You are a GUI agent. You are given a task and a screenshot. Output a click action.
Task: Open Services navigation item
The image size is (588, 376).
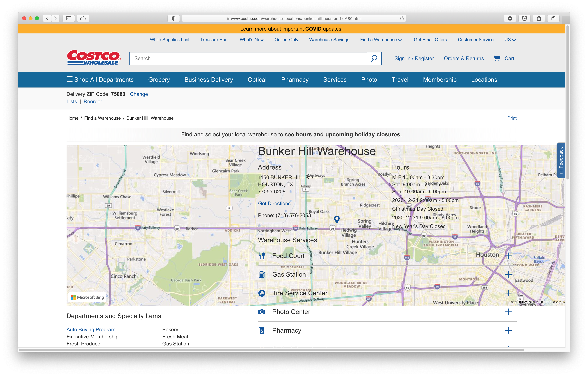335,80
